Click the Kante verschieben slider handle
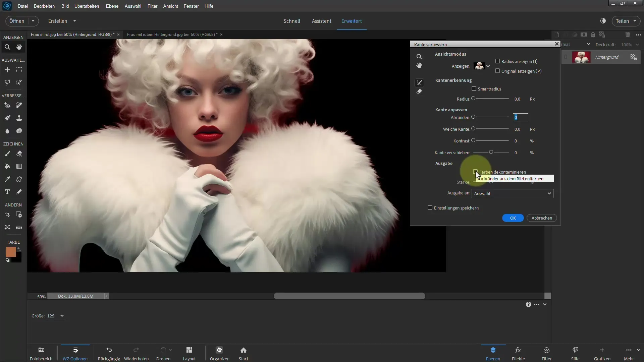Screen dimensions: 644x362 tap(491, 152)
